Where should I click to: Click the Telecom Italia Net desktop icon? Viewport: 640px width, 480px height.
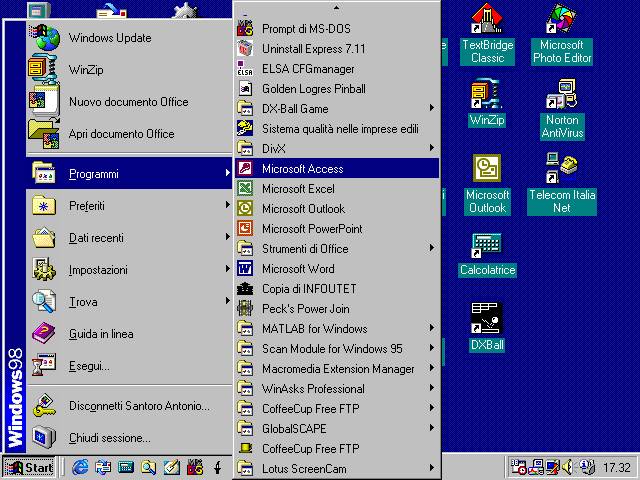click(562, 168)
